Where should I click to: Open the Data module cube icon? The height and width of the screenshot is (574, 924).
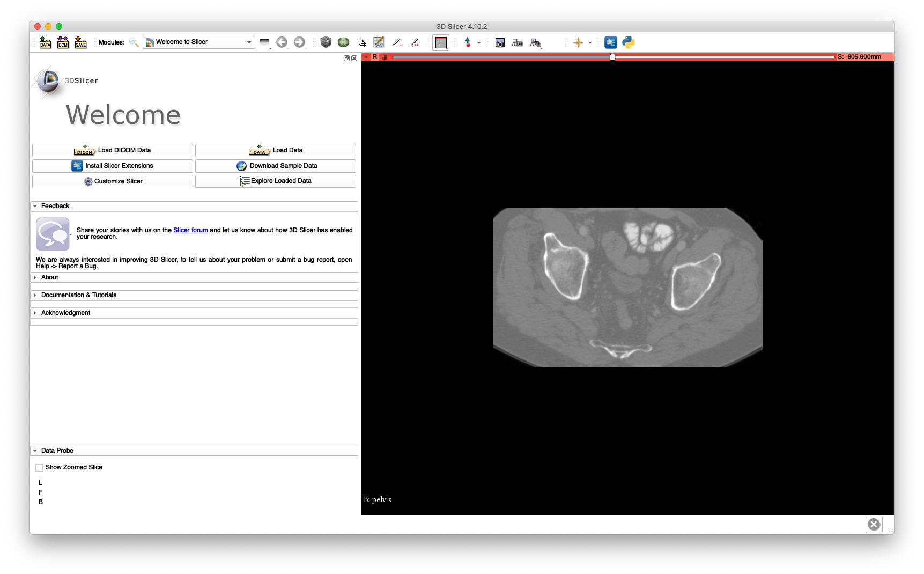click(x=326, y=42)
